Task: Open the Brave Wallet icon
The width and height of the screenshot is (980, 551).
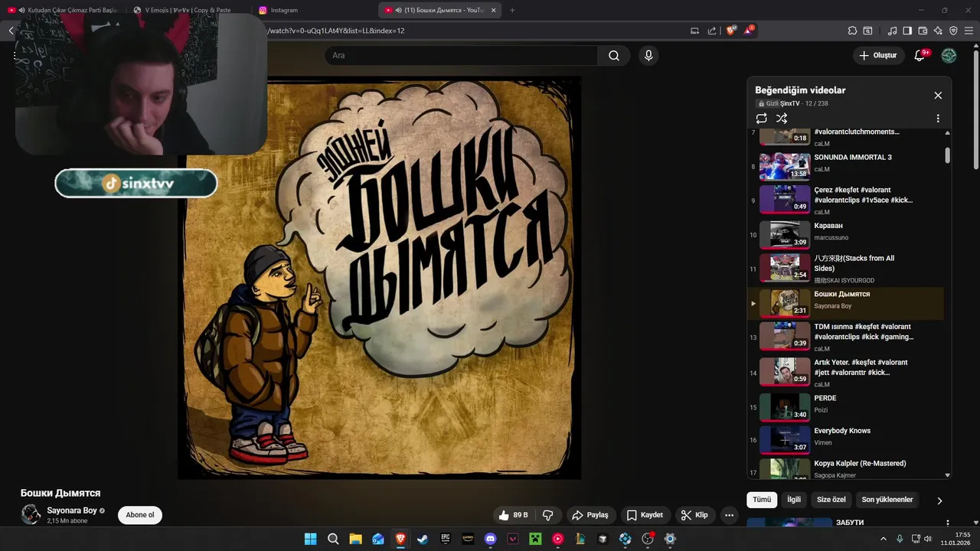Action: point(923,31)
